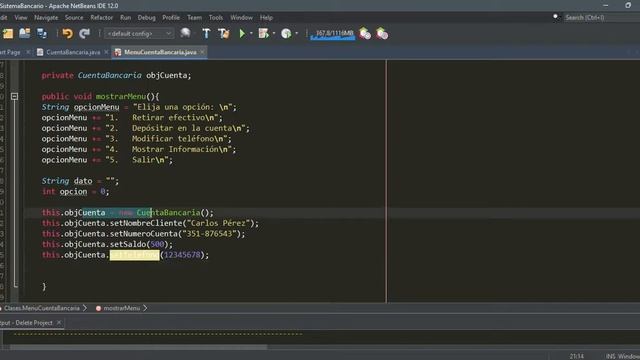Click the mostrarMenu breadcrumb label
Image resolution: width=640 pixels, height=360 pixels.
[x=122, y=308]
